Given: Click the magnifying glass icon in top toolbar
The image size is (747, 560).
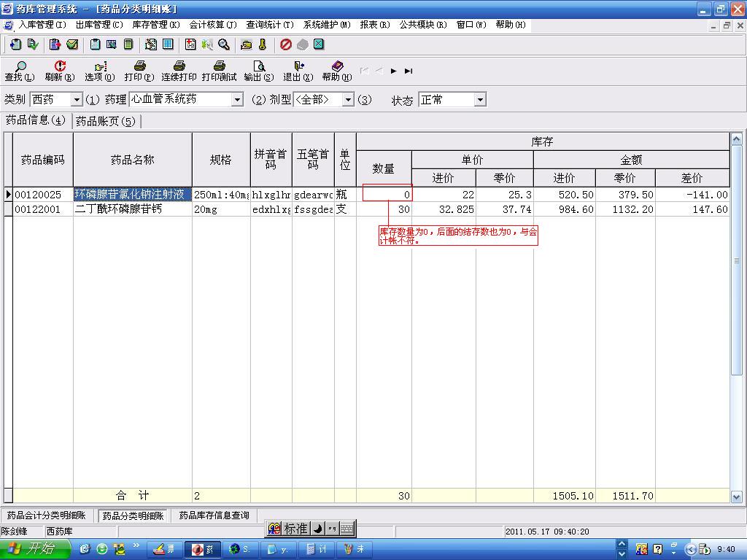Looking at the screenshot, I should (223, 44).
